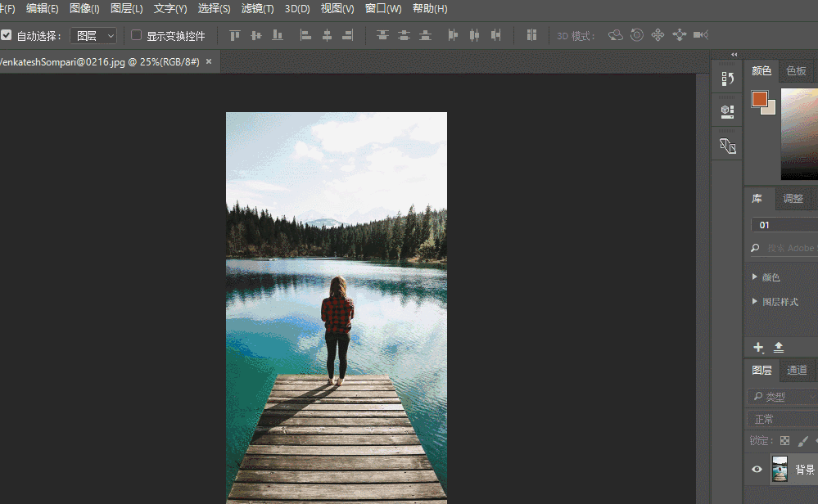
Task: Open the 窗口(W) menu
Action: (x=383, y=9)
